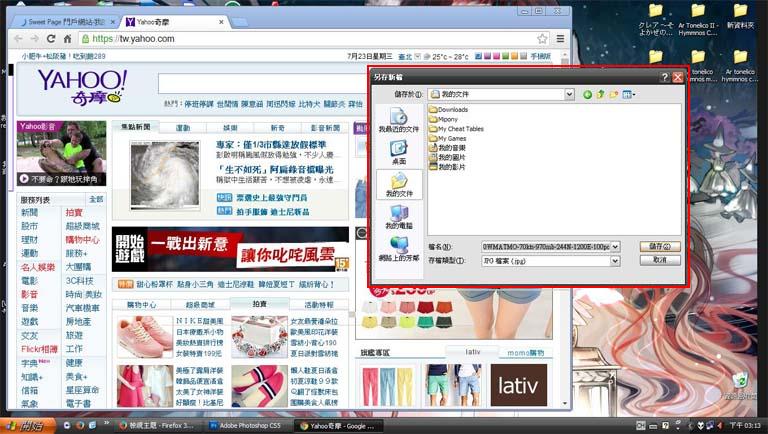Expand the 儲存於 location dropdown

[569, 94]
